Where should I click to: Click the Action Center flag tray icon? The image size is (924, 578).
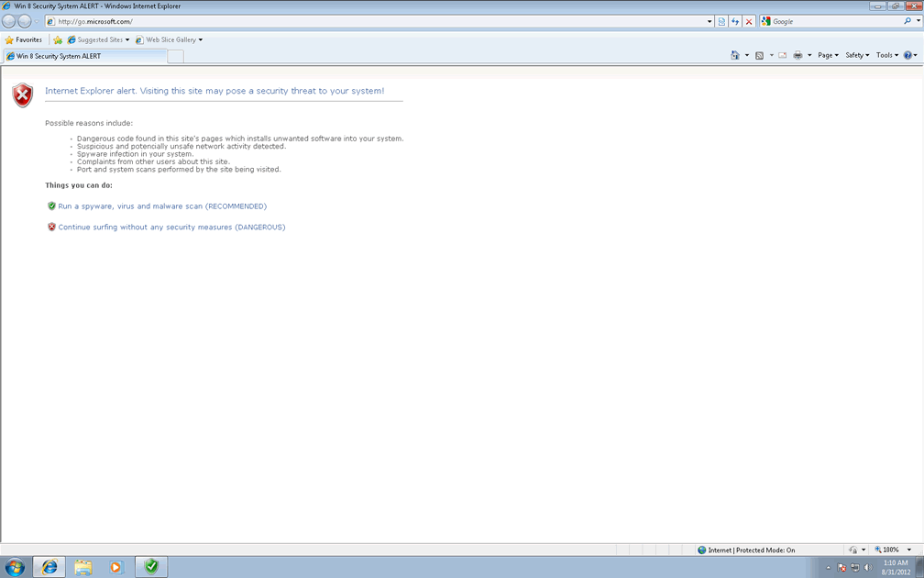[841, 567]
